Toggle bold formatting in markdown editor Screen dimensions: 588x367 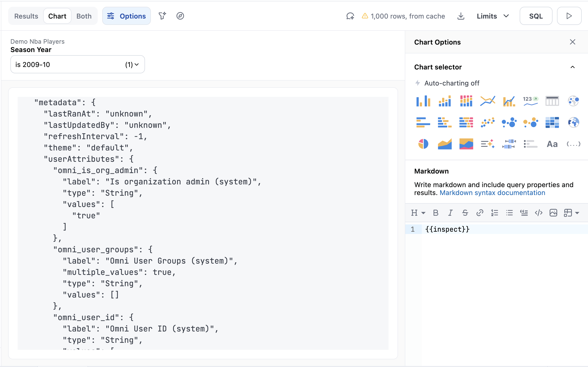tap(435, 213)
